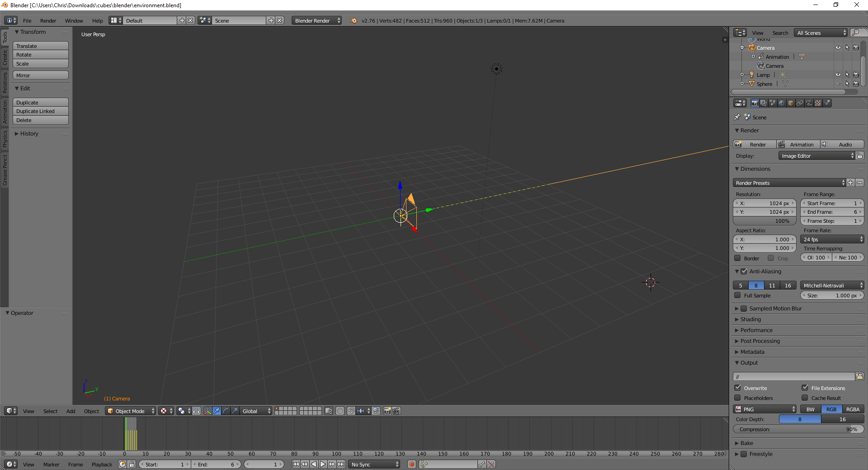
Task: Open the Render Layers properties tab
Action: 764,103
